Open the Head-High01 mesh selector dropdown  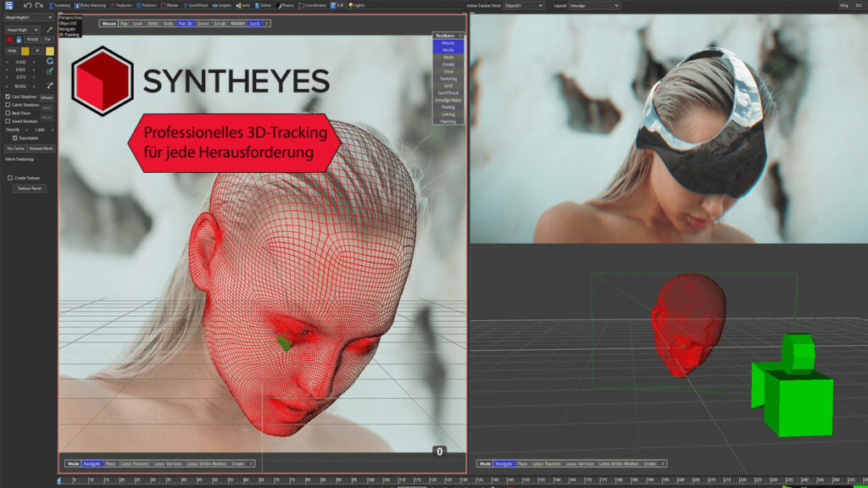pos(29,18)
